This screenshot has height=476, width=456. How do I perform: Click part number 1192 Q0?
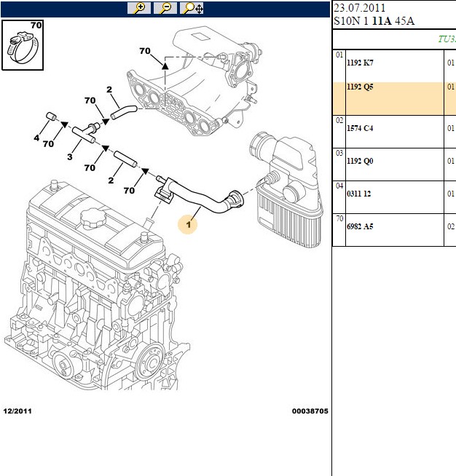(x=360, y=161)
